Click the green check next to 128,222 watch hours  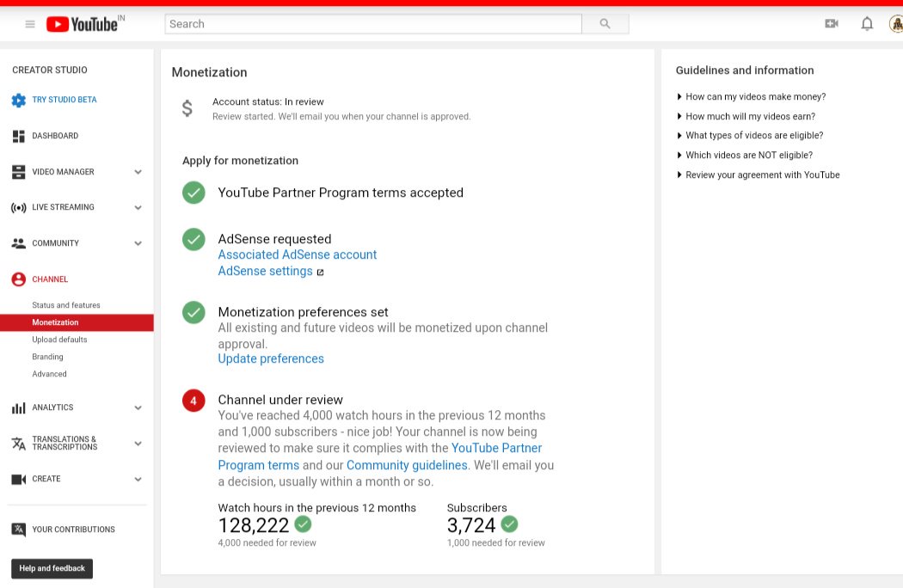coord(303,524)
